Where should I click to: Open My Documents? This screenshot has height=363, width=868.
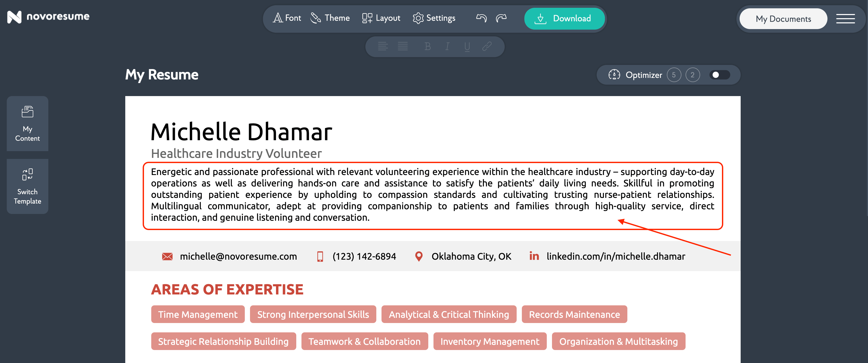[783, 19]
